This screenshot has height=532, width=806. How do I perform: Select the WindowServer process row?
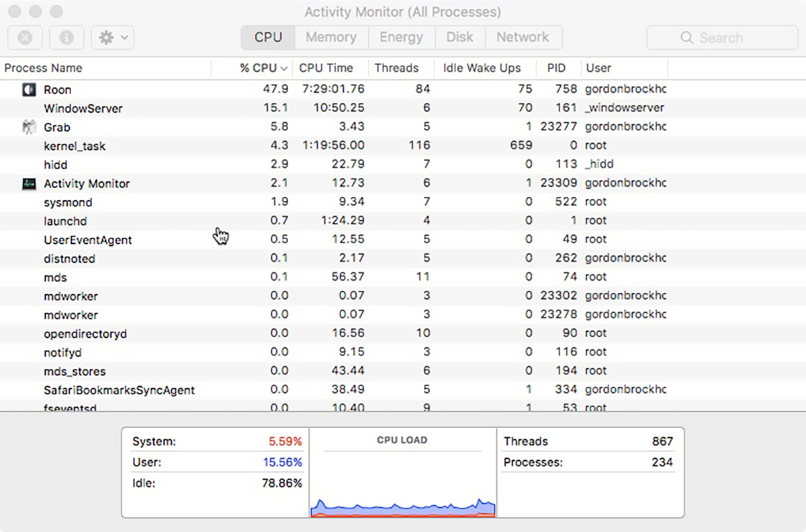(x=403, y=108)
